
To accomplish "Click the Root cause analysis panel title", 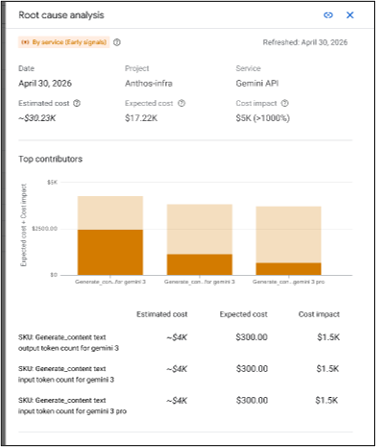I will [61, 15].
